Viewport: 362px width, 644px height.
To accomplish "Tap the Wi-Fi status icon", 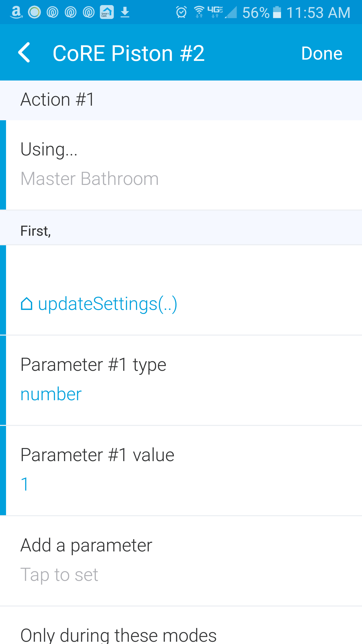I will (199, 12).
